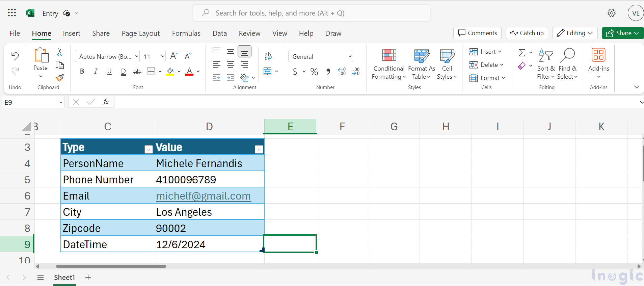Screen dimensions: 644x286
Task: Open the Type column filter dropdown
Action: (x=148, y=149)
